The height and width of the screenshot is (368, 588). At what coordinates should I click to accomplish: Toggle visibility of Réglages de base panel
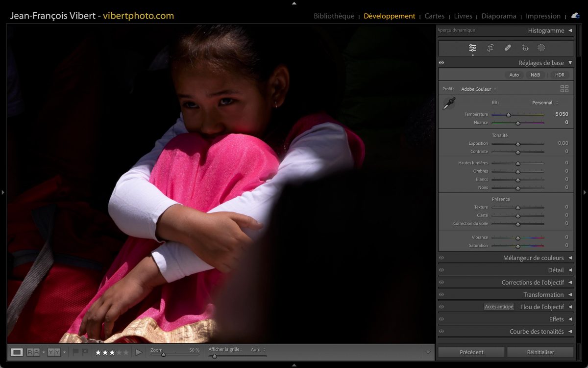point(441,63)
